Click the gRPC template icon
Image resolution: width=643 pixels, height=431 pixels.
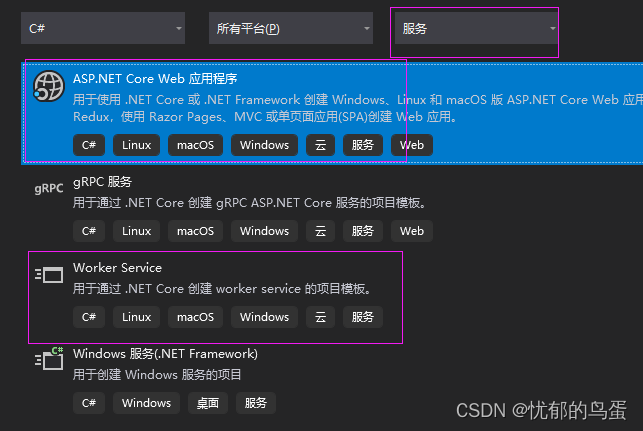point(49,188)
